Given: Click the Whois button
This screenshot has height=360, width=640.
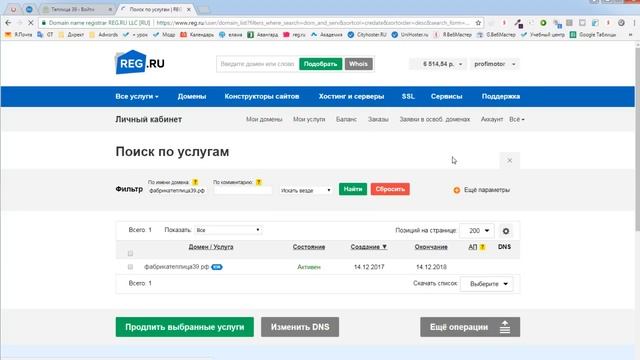Looking at the screenshot, I should pyautogui.click(x=358, y=64).
